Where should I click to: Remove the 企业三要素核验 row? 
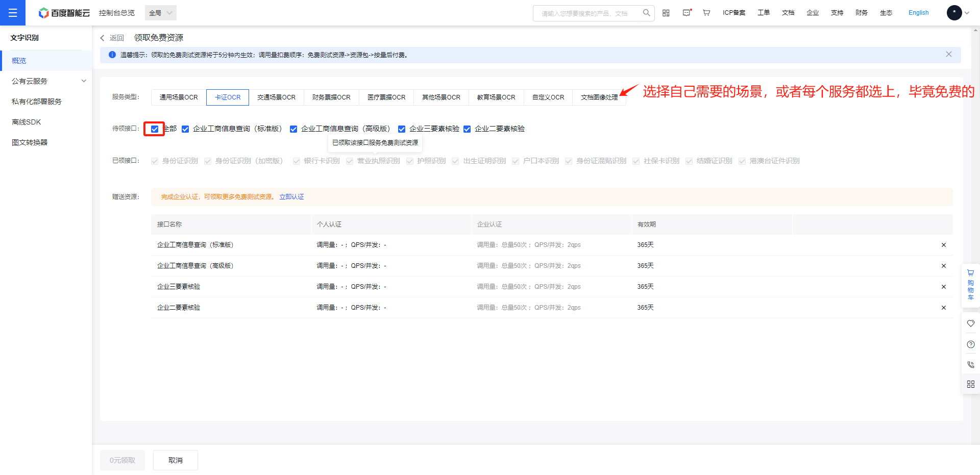944,287
